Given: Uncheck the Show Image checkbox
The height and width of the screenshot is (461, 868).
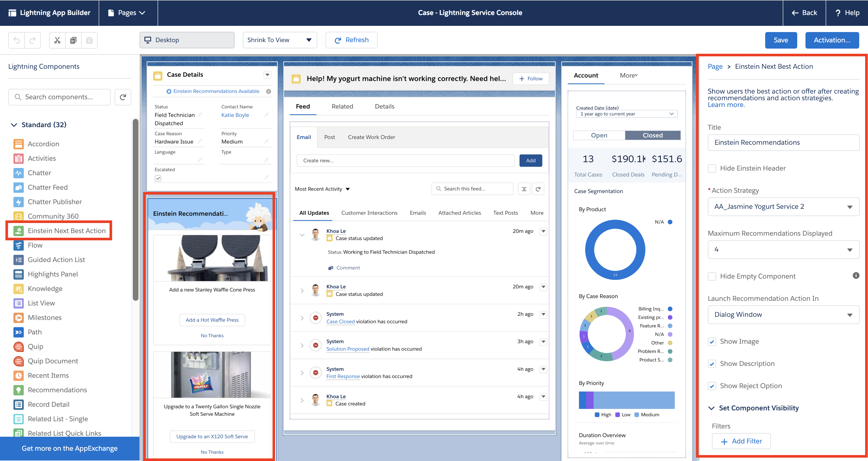Looking at the screenshot, I should tap(712, 342).
